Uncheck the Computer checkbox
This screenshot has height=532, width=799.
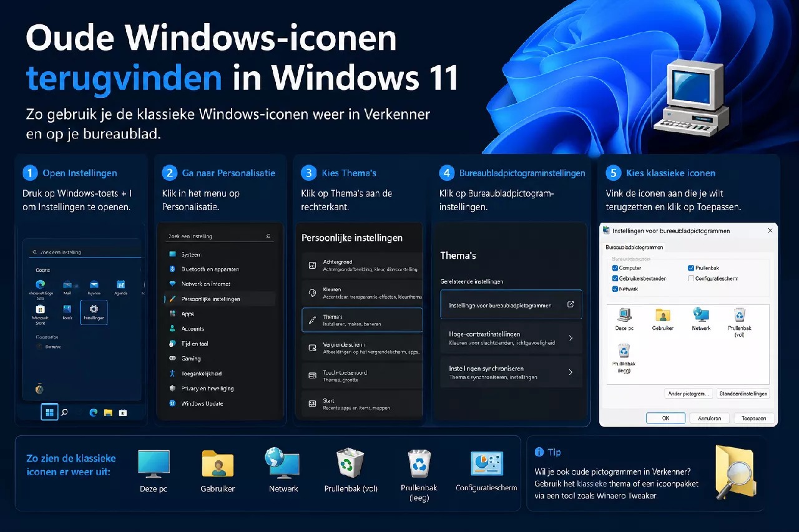pyautogui.click(x=615, y=268)
